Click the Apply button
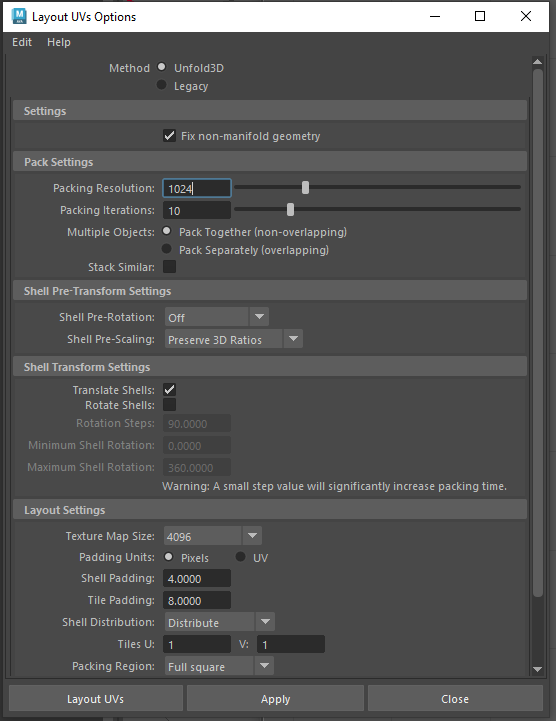This screenshot has height=721, width=556. [275, 698]
